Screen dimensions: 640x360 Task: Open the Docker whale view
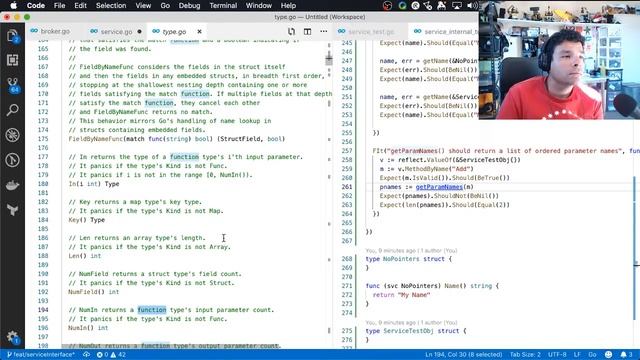tap(12, 185)
